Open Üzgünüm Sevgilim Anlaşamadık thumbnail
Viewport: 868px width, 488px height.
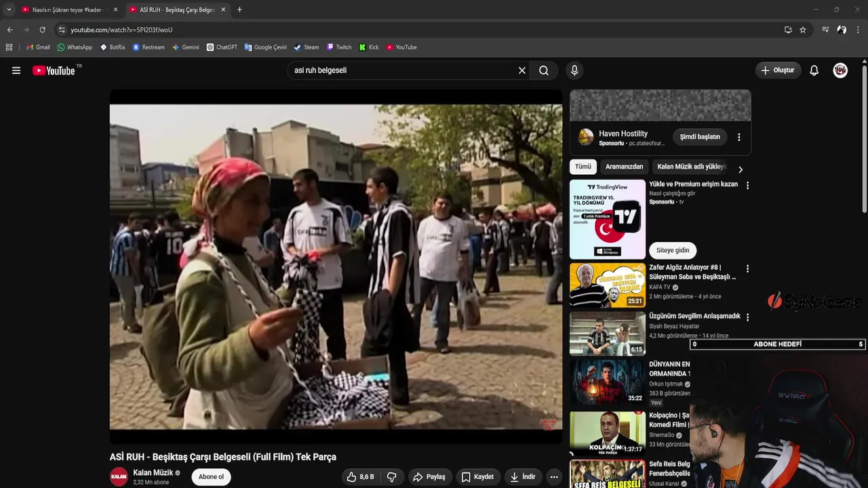click(608, 333)
